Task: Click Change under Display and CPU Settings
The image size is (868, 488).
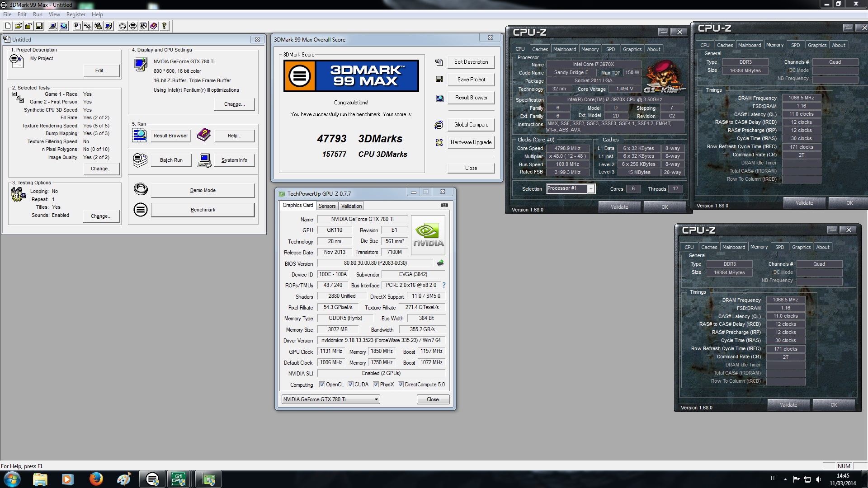Action: (234, 104)
